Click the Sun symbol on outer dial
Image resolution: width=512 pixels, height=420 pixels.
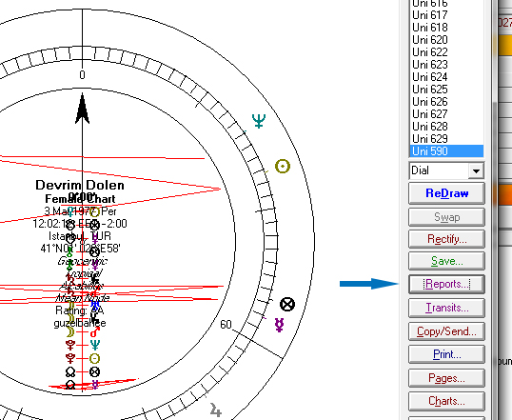point(283,167)
